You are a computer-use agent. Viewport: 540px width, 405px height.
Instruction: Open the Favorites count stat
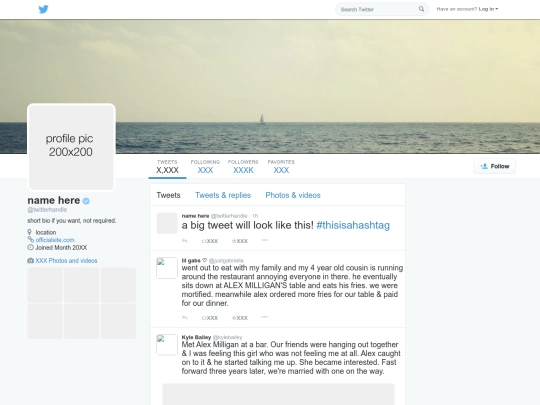(x=281, y=166)
